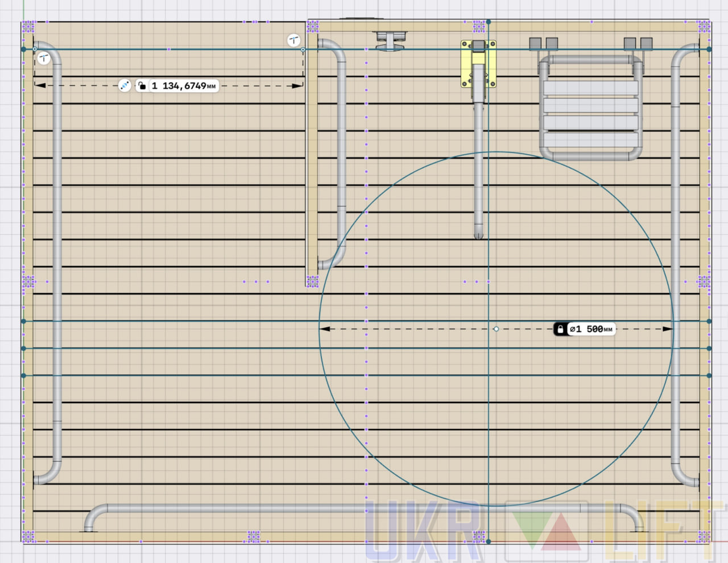The height and width of the screenshot is (563, 728).
Task: Select the left arrowhead of the ⌀1 500 dimension
Action: [325, 329]
